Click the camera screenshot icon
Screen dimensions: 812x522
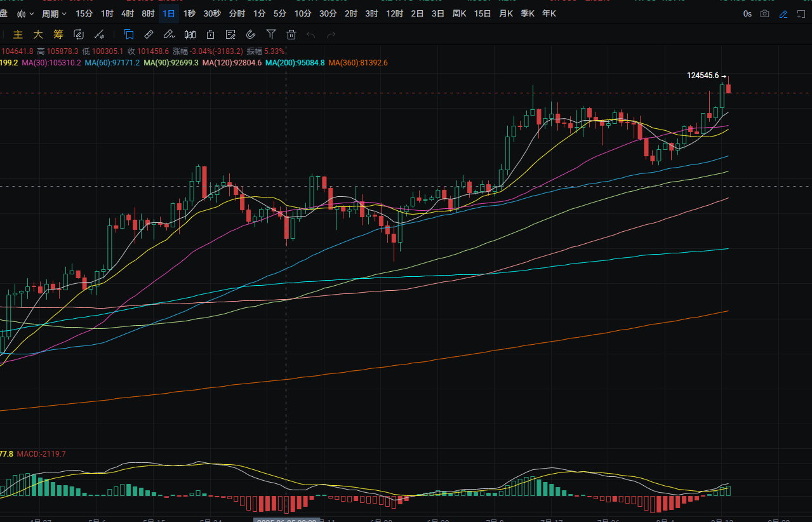tap(765, 13)
